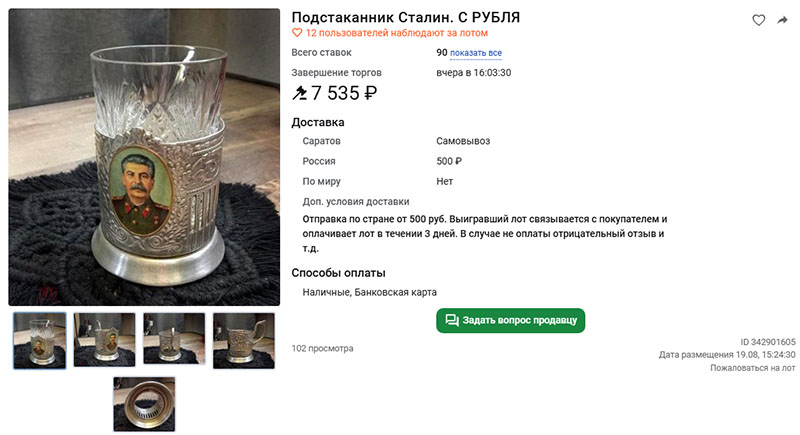Select second thumbnail with spoon in glass
This screenshot has width=800, height=435.
tap(105, 340)
